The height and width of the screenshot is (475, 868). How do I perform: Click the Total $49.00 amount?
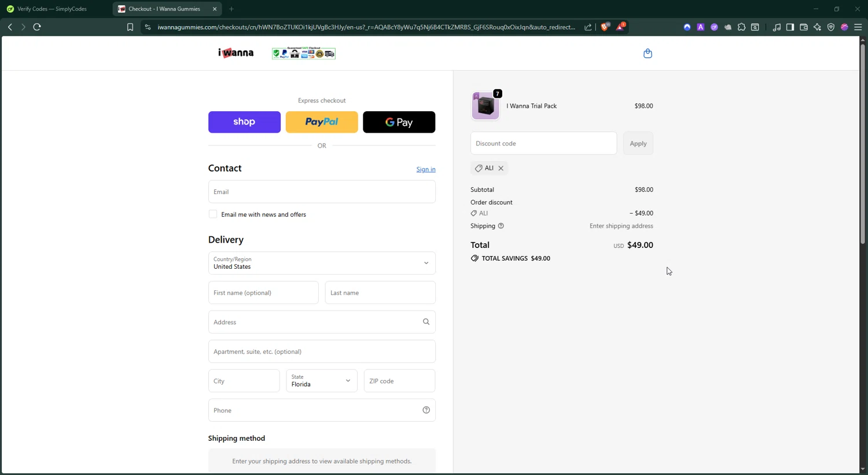click(x=640, y=245)
